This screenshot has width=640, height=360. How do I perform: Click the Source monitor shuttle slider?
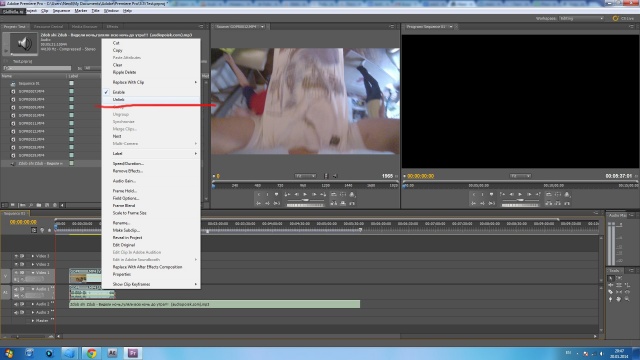click(x=305, y=200)
